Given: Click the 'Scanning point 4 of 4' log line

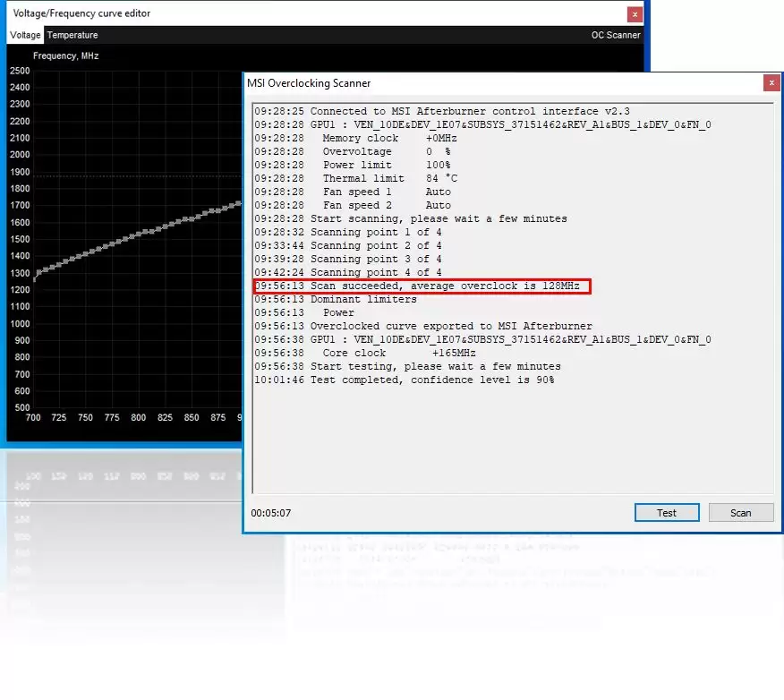Looking at the screenshot, I should 348,272.
